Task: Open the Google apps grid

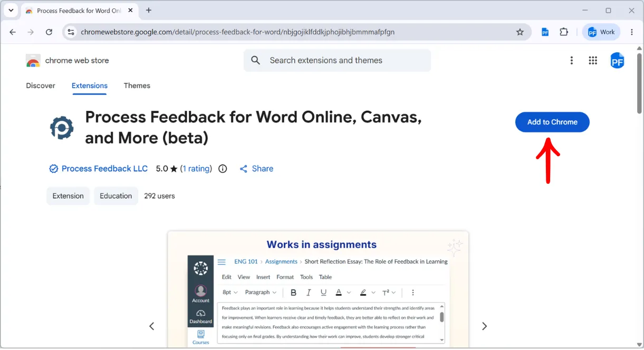Action: pyautogui.click(x=593, y=61)
